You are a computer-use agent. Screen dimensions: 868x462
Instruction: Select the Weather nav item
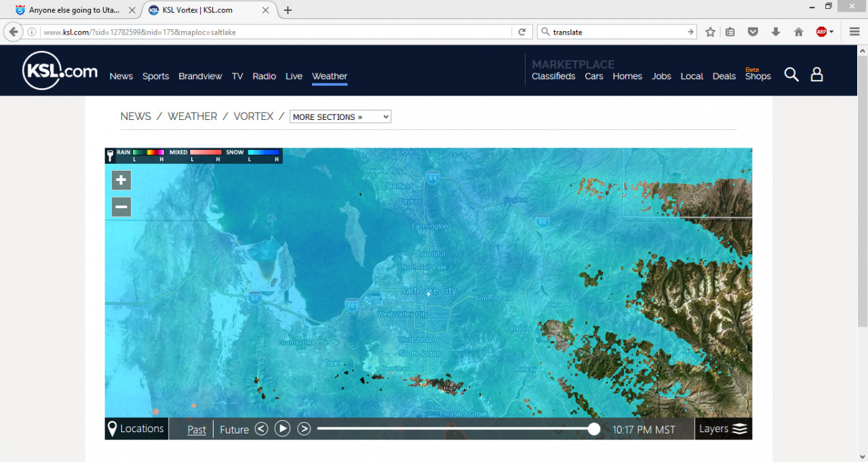[330, 77]
